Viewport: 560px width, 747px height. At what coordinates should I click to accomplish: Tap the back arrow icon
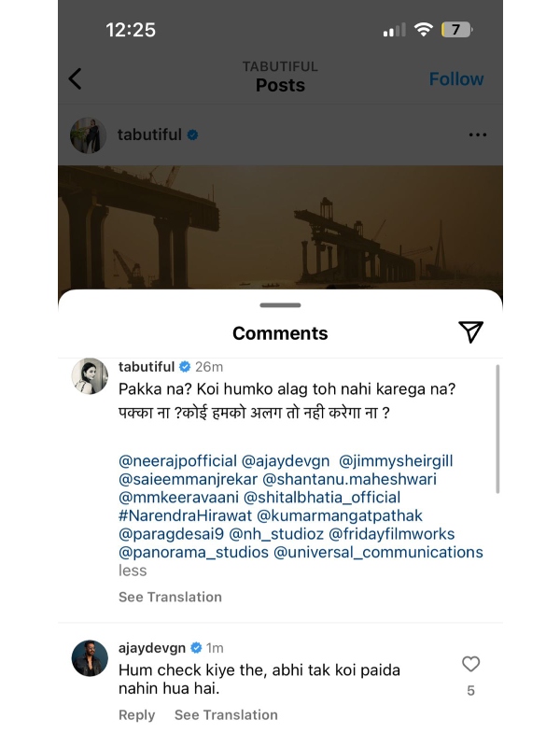pyautogui.click(x=76, y=79)
